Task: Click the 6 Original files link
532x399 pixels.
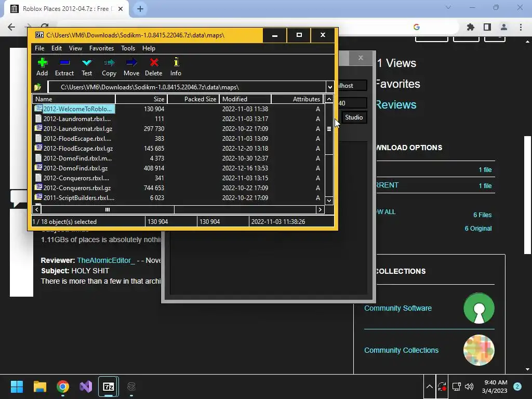Action: (x=478, y=229)
